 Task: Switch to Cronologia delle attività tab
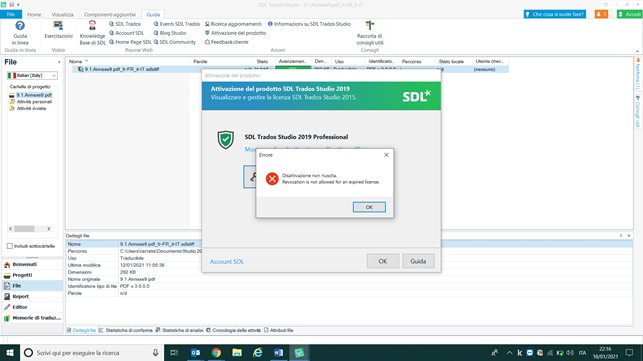pos(233,330)
